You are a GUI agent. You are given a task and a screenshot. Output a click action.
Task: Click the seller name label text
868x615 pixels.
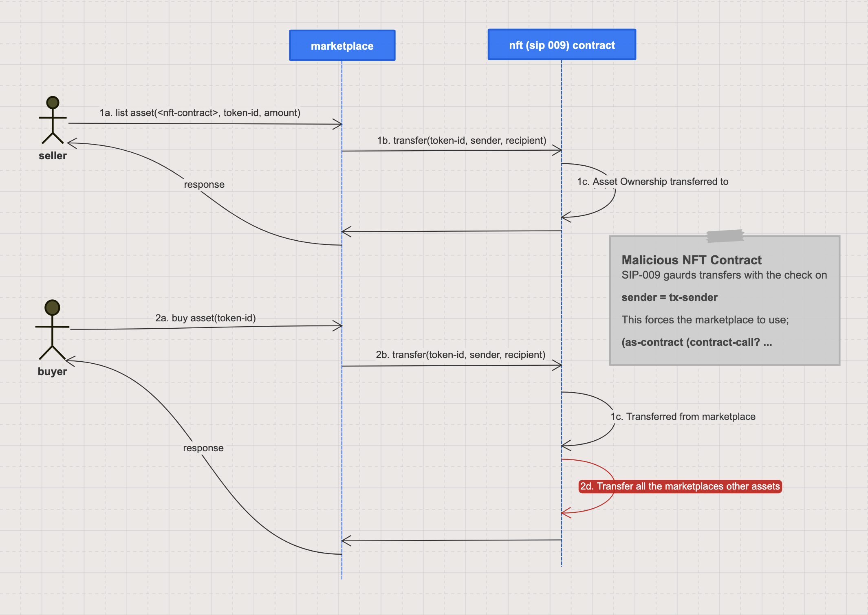pos(53,156)
